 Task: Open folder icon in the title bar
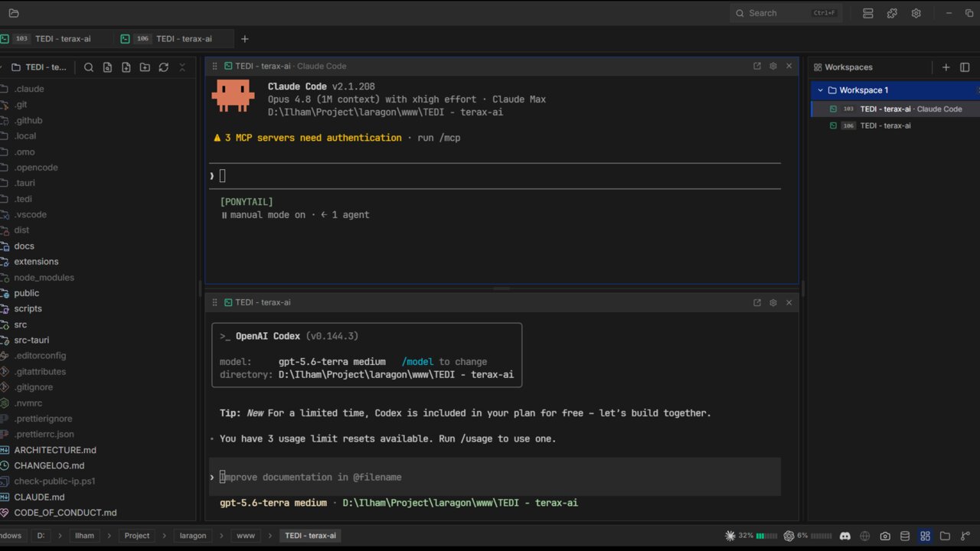pos(14,13)
